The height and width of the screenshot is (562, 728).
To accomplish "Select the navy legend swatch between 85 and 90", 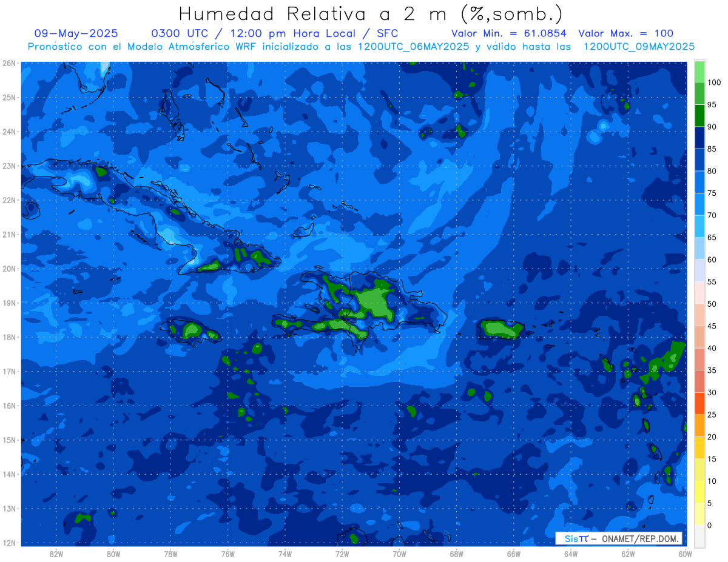I will (699, 138).
